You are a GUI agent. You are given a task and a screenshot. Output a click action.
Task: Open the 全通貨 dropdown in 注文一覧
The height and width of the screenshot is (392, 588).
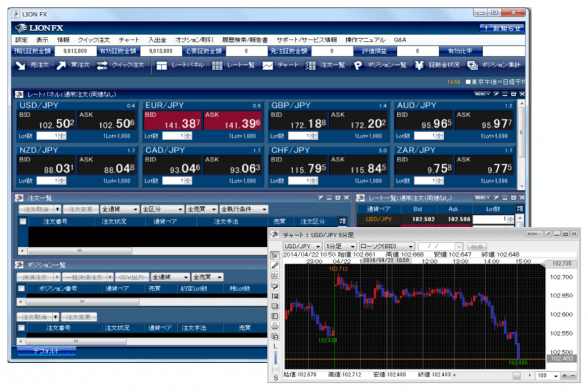(119, 209)
